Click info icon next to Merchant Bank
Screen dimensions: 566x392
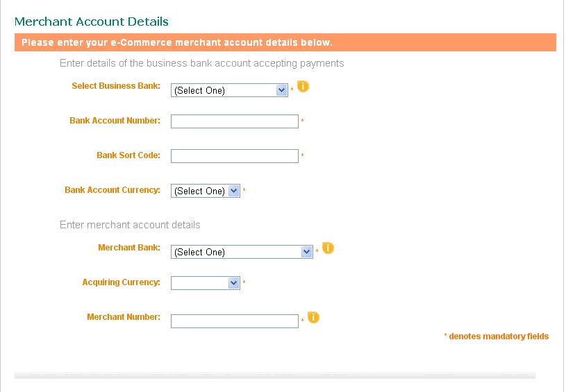[x=328, y=248]
